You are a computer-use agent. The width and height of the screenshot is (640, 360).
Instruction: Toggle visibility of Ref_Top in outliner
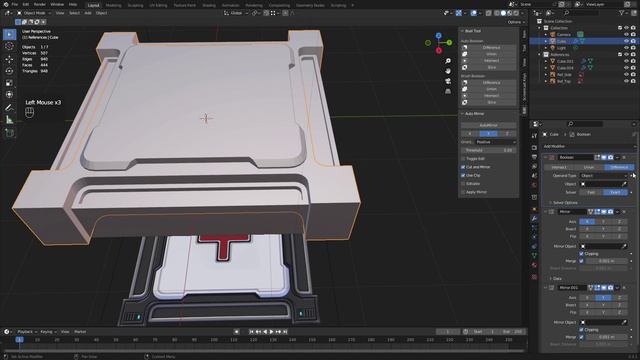coord(626,81)
